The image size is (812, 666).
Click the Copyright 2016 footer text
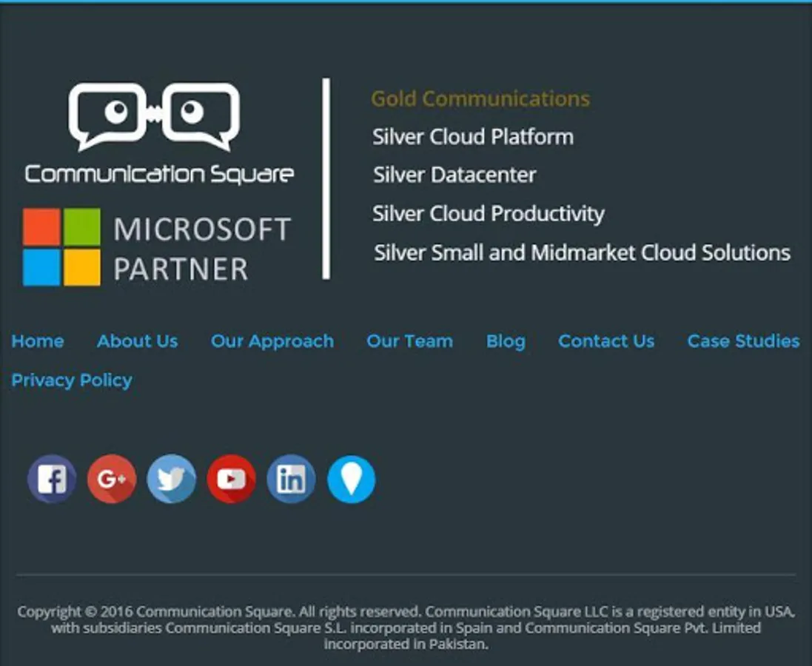click(406, 628)
